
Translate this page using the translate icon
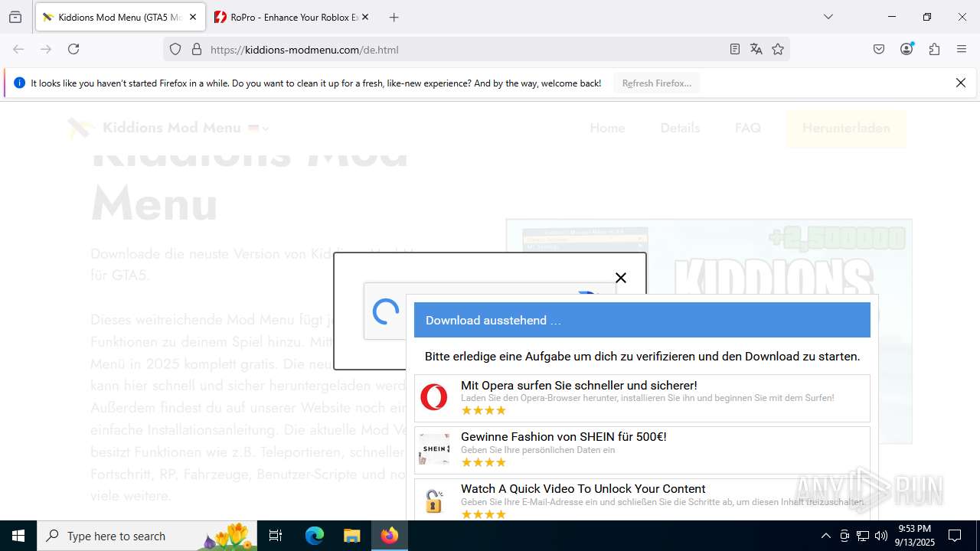[x=756, y=50]
